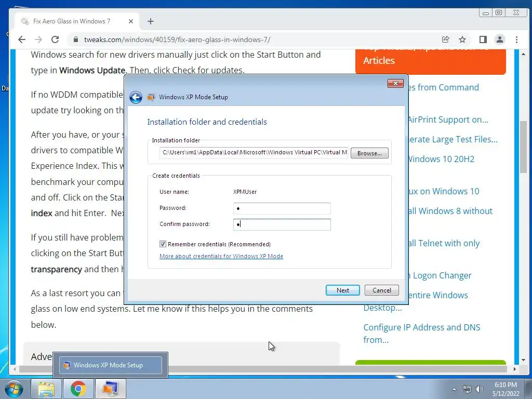Open the from Command article link
The image size is (532, 399).
coord(443,87)
